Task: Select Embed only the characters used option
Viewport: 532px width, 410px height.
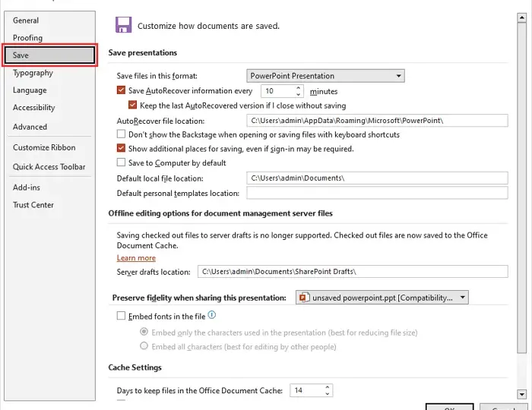Action: [144, 332]
